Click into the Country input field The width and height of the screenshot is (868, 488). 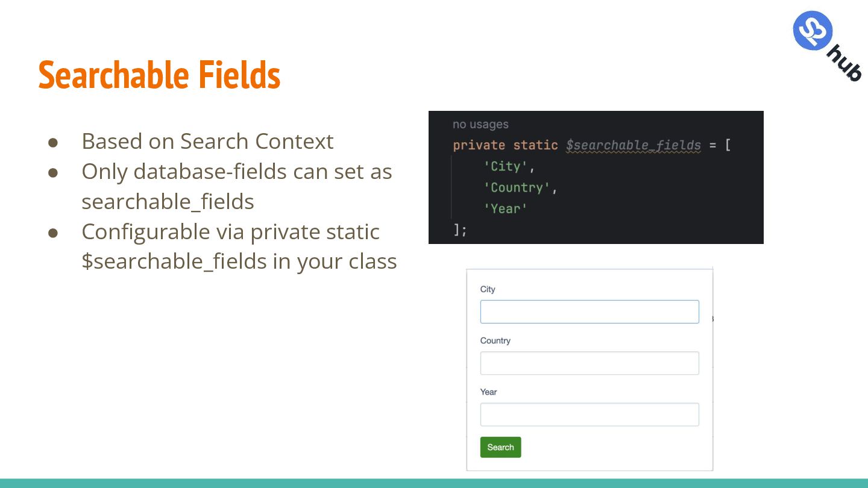click(590, 363)
